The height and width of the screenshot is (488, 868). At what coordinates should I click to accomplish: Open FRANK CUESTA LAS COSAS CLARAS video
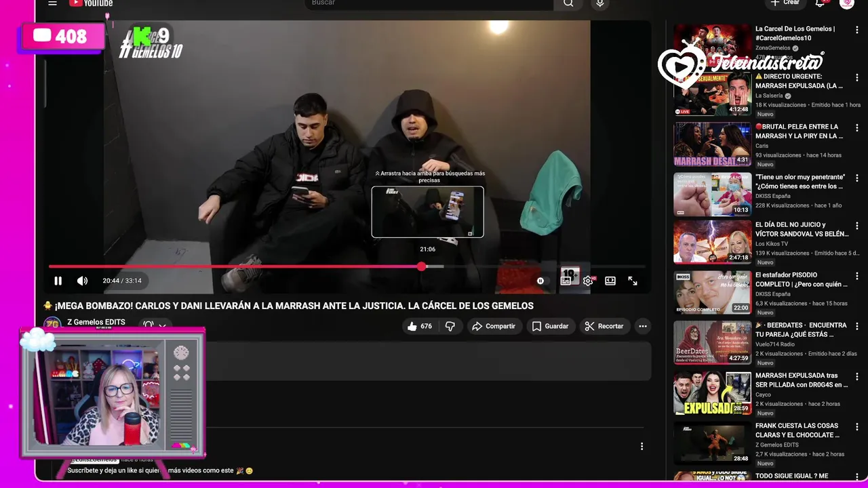[797, 430]
